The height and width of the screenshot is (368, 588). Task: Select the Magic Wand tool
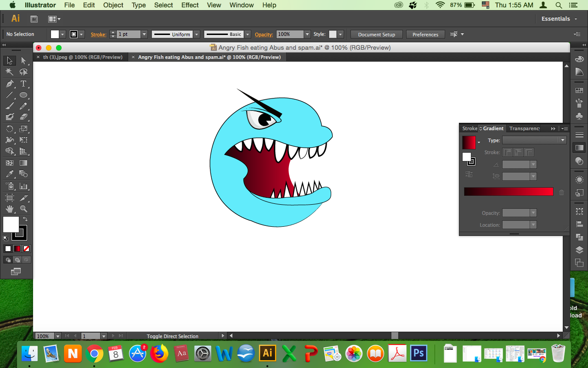pyautogui.click(x=9, y=72)
